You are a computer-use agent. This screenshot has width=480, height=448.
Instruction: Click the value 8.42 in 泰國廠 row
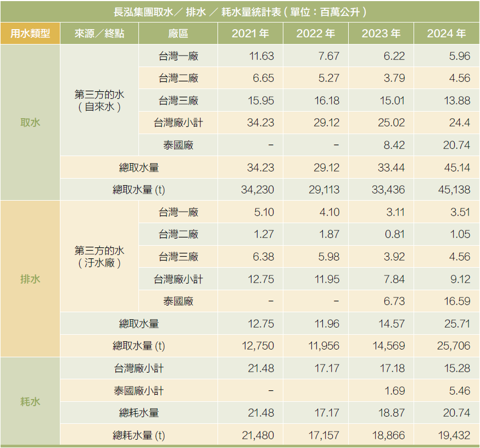[394, 145]
